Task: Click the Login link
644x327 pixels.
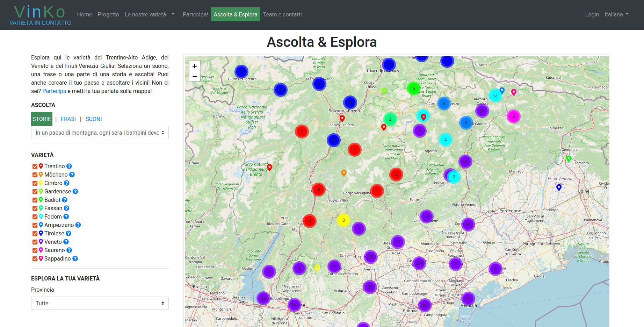Action: click(x=592, y=14)
